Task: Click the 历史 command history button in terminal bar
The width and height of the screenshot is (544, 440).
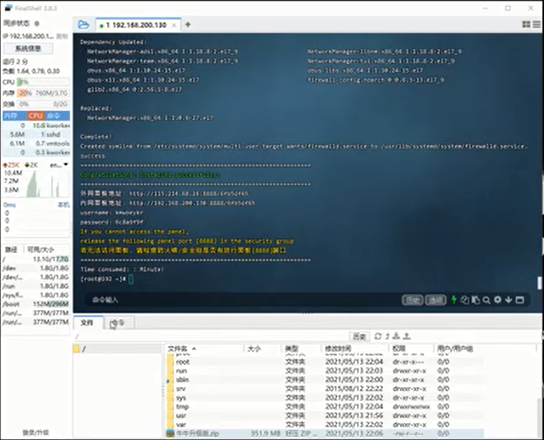Action: point(412,300)
